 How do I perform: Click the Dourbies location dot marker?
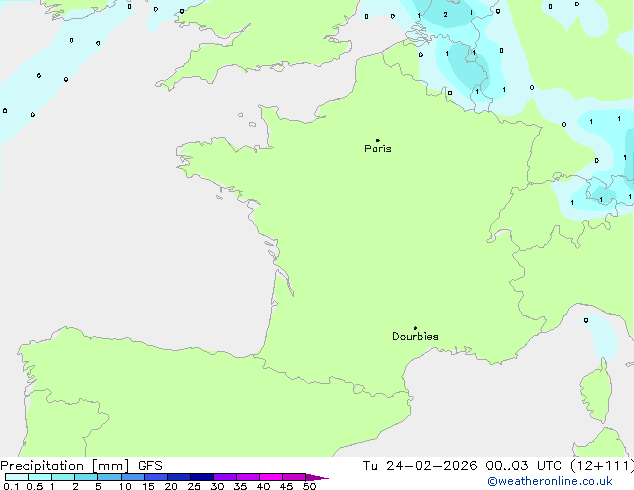click(415, 328)
